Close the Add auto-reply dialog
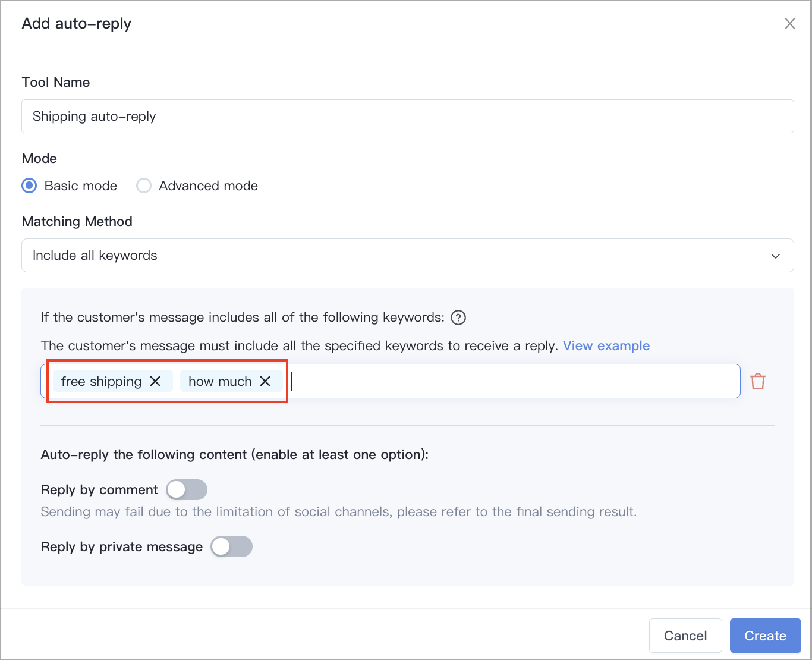The image size is (812, 660). (x=789, y=24)
